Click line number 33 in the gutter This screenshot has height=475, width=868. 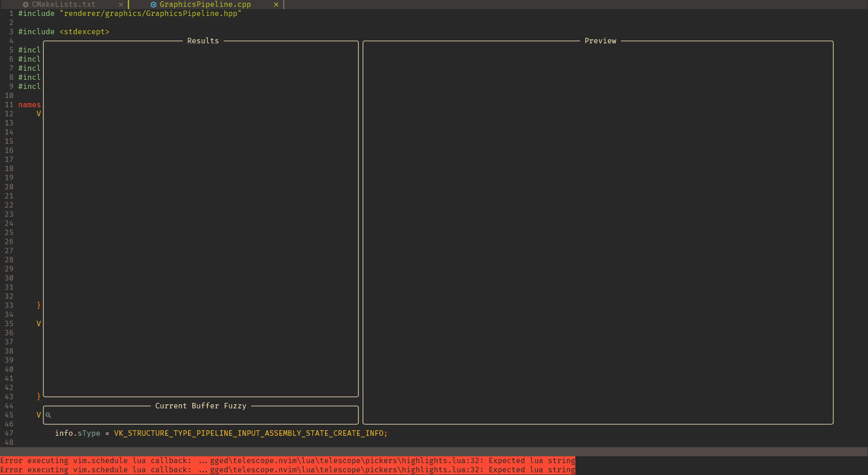[9, 306]
